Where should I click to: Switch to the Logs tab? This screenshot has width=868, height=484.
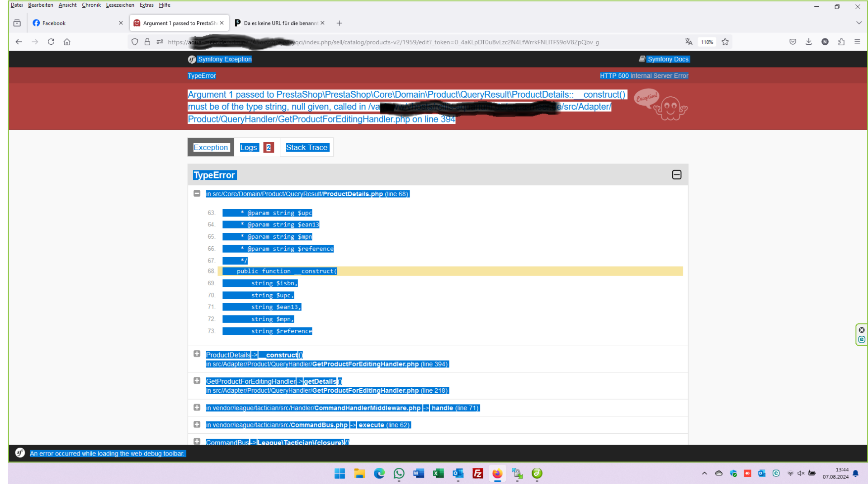click(x=257, y=147)
